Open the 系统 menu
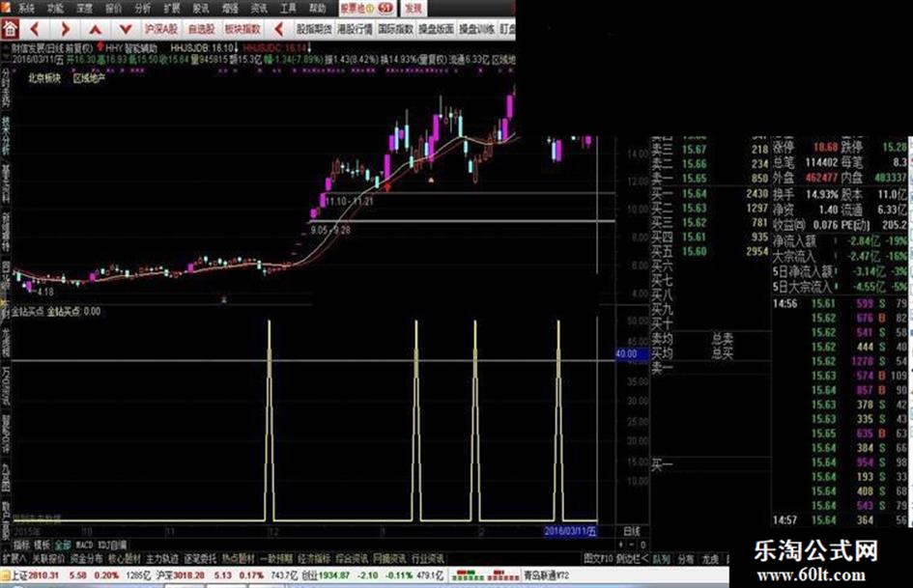The width and height of the screenshot is (913, 588). (26, 8)
